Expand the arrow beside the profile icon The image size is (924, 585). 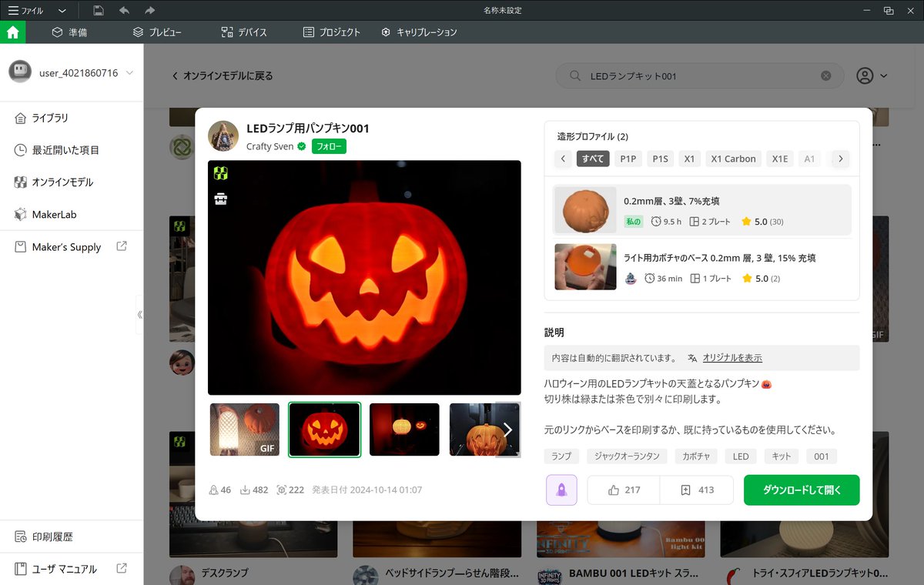click(x=884, y=75)
